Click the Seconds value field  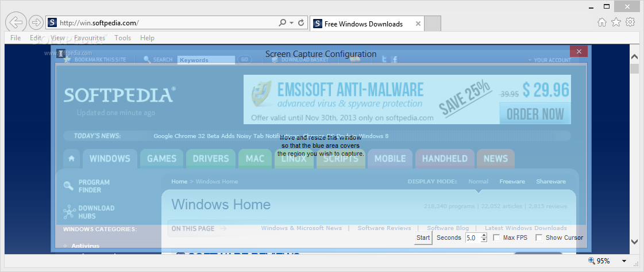[x=473, y=237]
